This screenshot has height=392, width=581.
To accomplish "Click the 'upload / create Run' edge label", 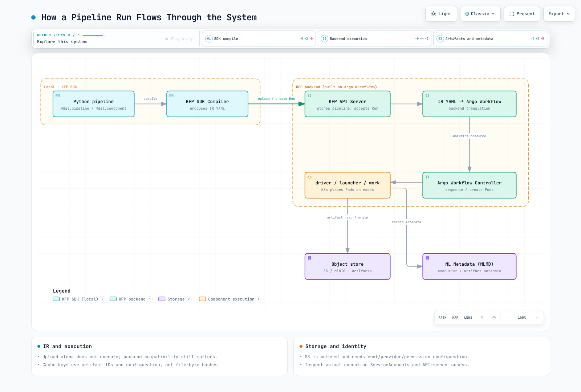I will 276,99.
